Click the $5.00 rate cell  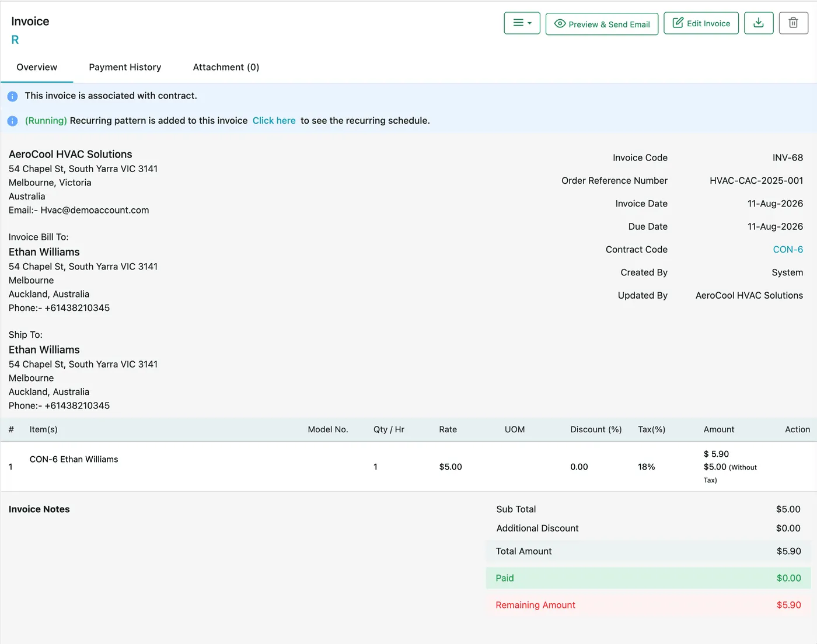coord(451,467)
